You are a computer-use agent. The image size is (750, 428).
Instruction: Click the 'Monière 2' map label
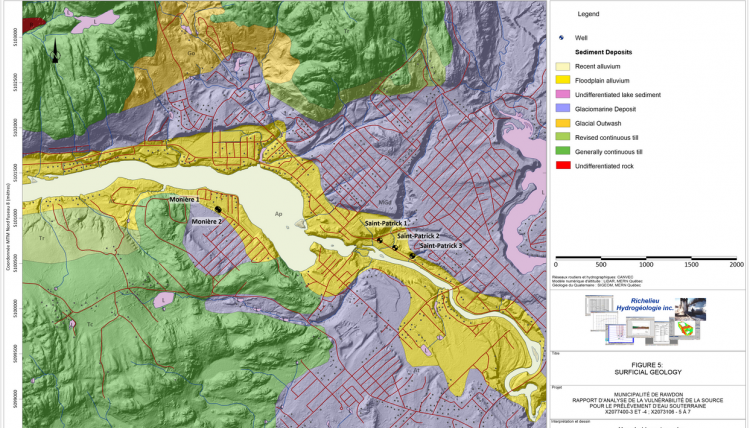pyautogui.click(x=207, y=221)
